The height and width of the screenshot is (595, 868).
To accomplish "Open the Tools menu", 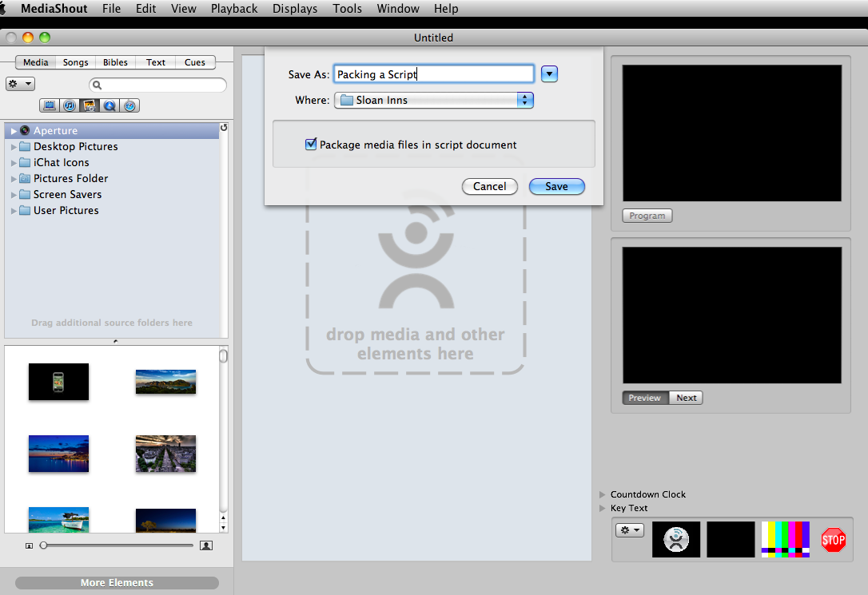I will tap(347, 9).
